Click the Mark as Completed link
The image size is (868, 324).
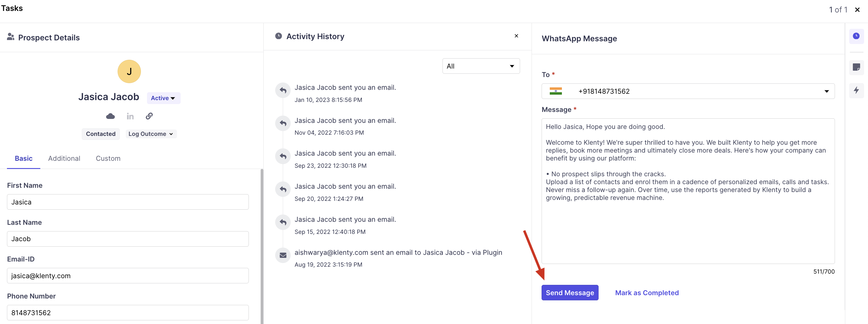point(647,293)
